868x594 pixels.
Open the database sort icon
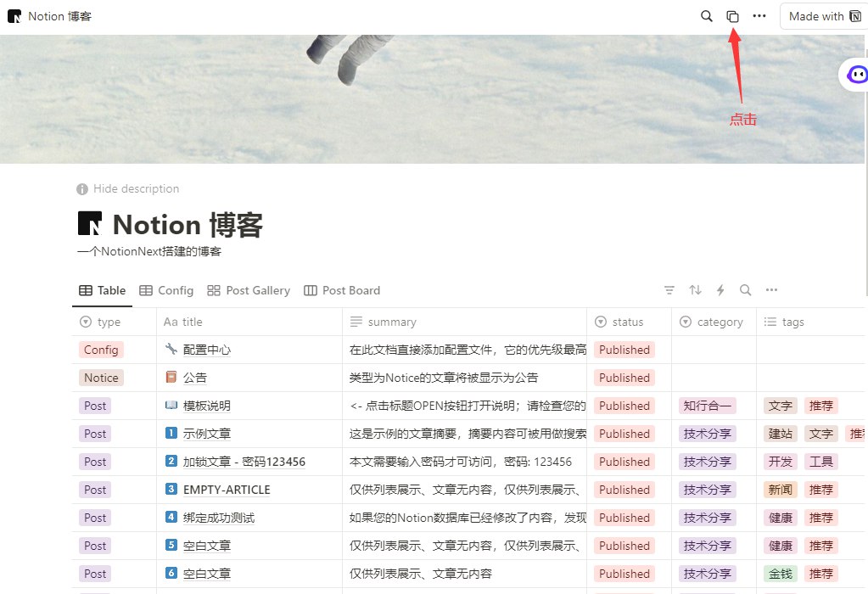(695, 290)
